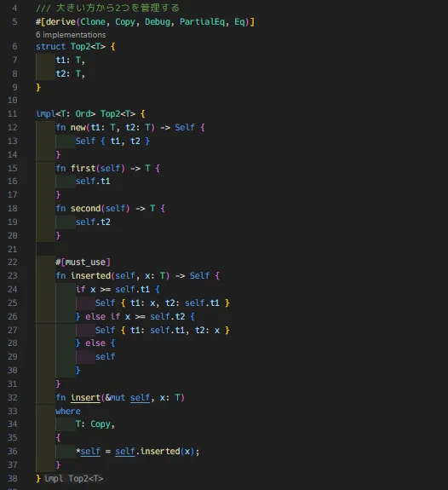This screenshot has width=448, height=490.
Task: Click 'T: Copy,' bound on line 34
Action: (95, 424)
